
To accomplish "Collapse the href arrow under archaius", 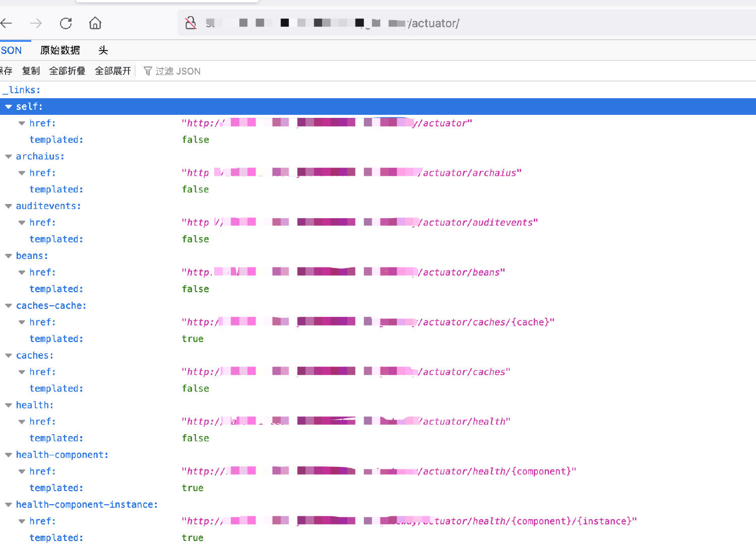I will click(x=22, y=173).
